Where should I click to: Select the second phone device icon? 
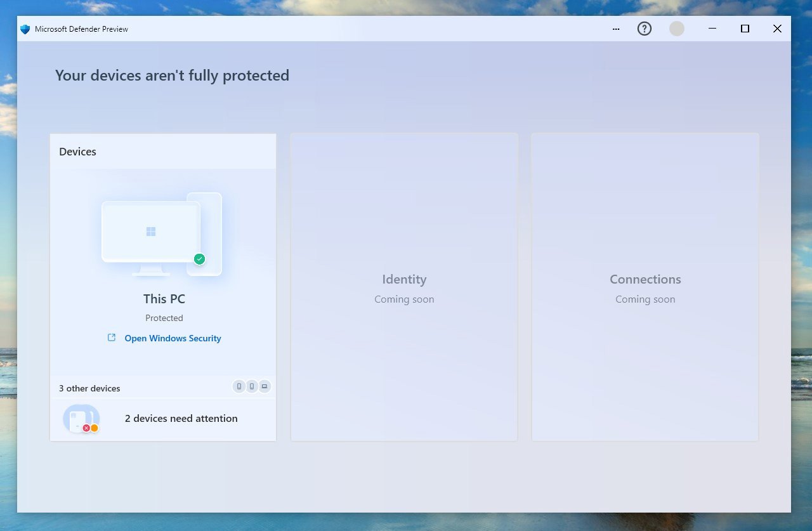click(252, 386)
